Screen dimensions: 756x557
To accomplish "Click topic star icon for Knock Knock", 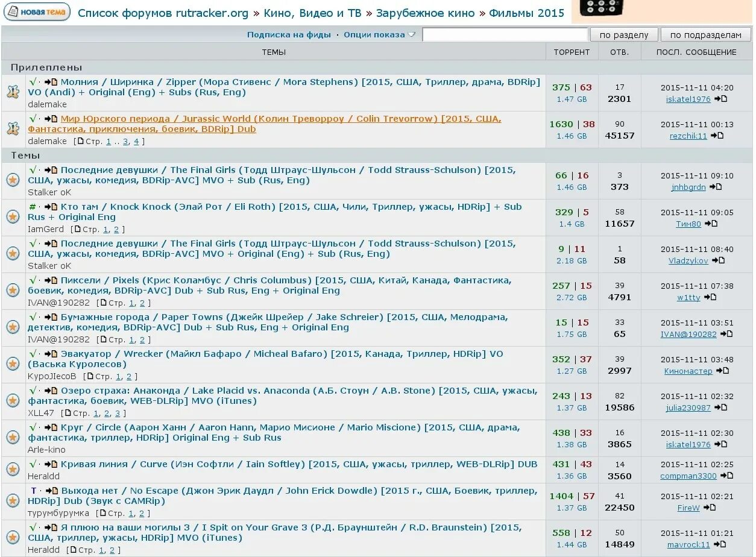I will point(13,216).
